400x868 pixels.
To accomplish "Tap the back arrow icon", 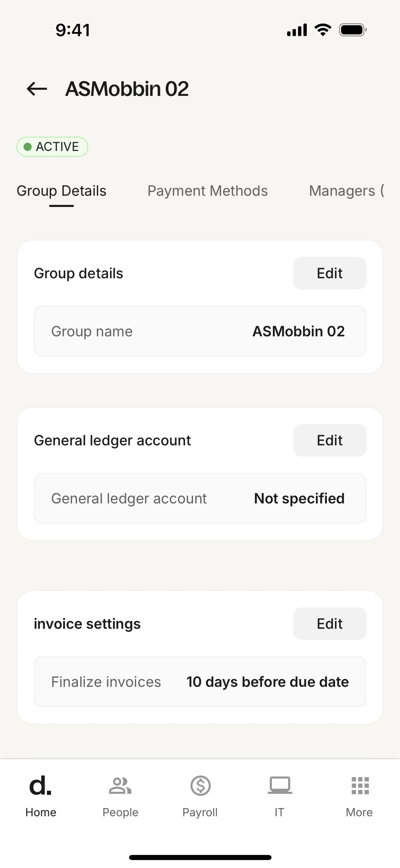I will pyautogui.click(x=37, y=89).
